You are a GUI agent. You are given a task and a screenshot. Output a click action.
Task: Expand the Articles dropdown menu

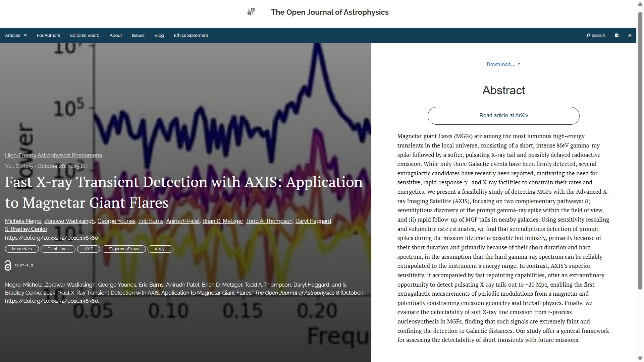16,35
